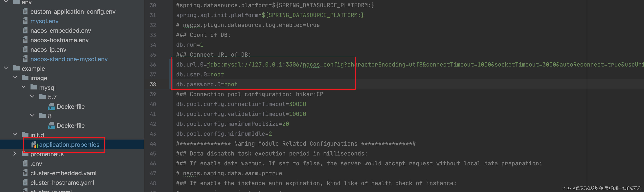Click the nacos.naming.data.warmup=true comment
This screenshot has width=644, height=192.
point(229,173)
